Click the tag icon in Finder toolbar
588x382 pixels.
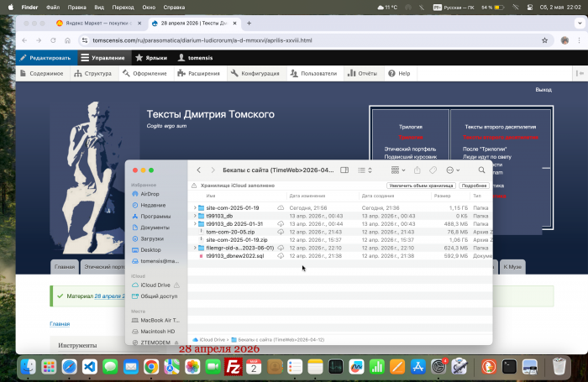433,170
